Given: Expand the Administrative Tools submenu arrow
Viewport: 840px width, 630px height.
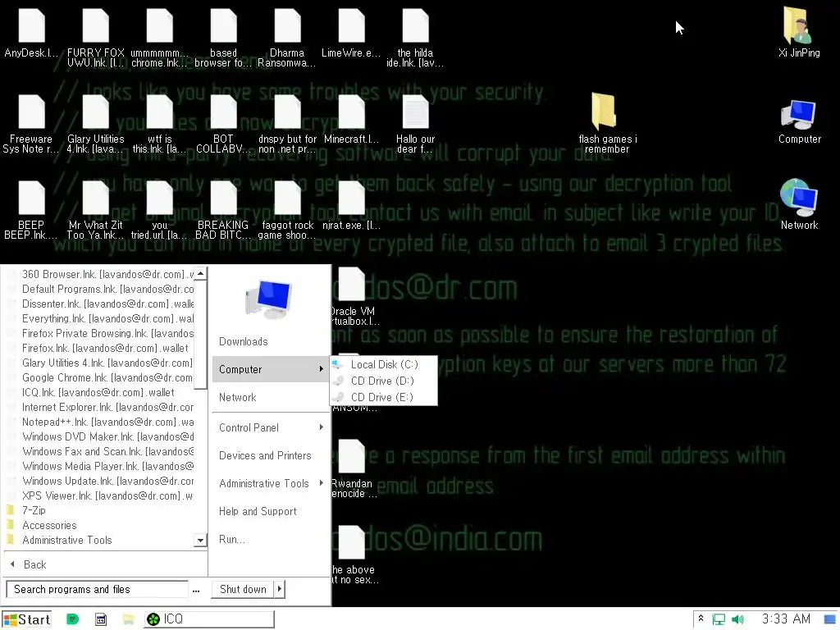Looking at the screenshot, I should 321,482.
